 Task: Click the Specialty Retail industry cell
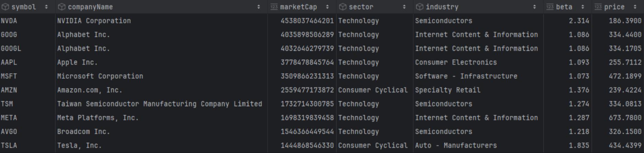[448, 90]
